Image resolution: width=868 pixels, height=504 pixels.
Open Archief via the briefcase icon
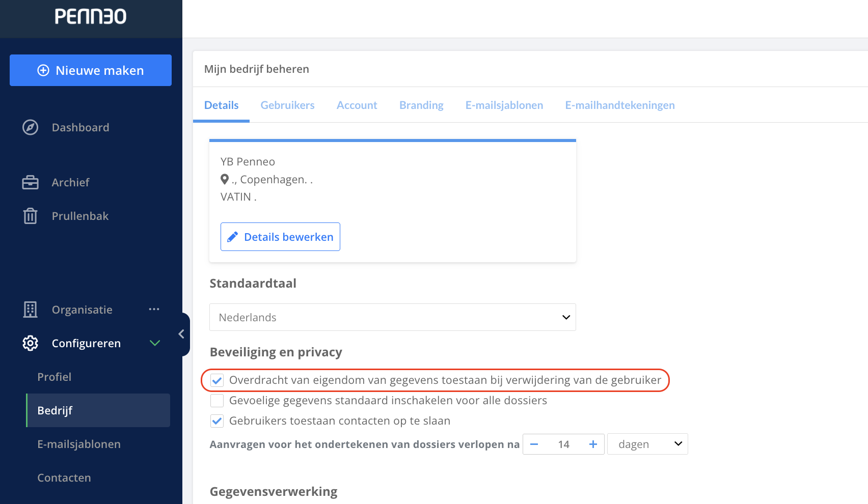30,182
